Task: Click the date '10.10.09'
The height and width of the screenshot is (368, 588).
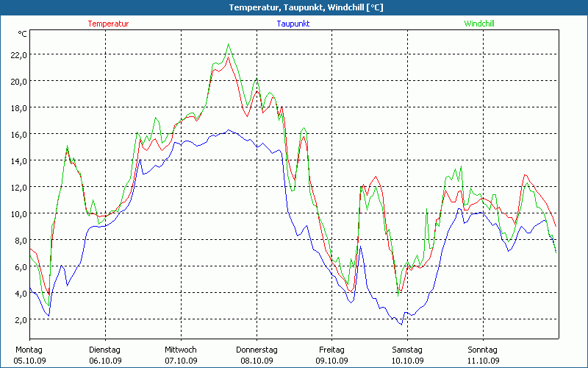Action: coord(408,361)
